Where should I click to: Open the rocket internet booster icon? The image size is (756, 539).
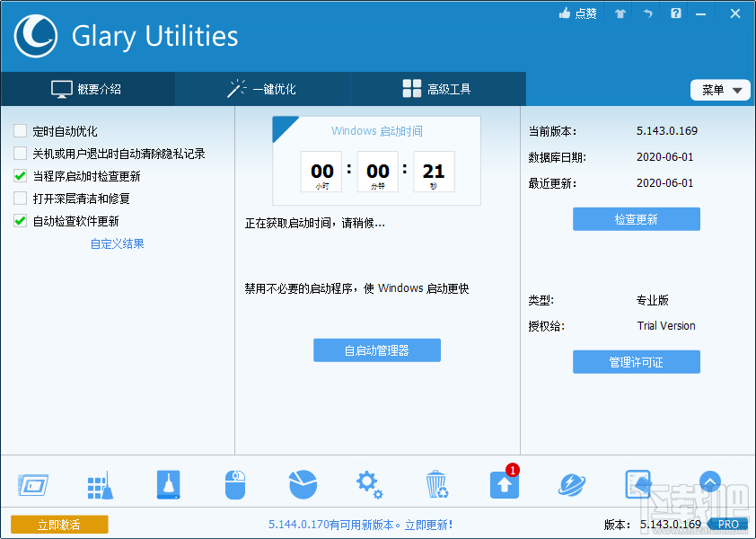(x=571, y=483)
